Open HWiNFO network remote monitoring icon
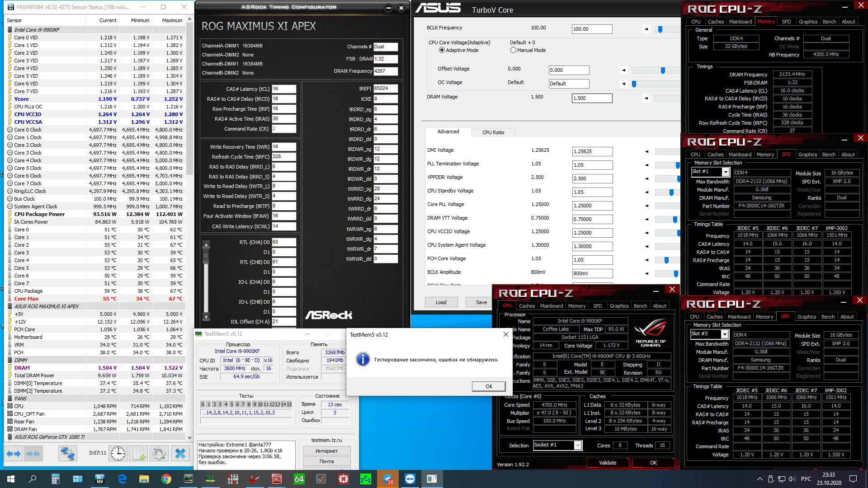 point(68,453)
